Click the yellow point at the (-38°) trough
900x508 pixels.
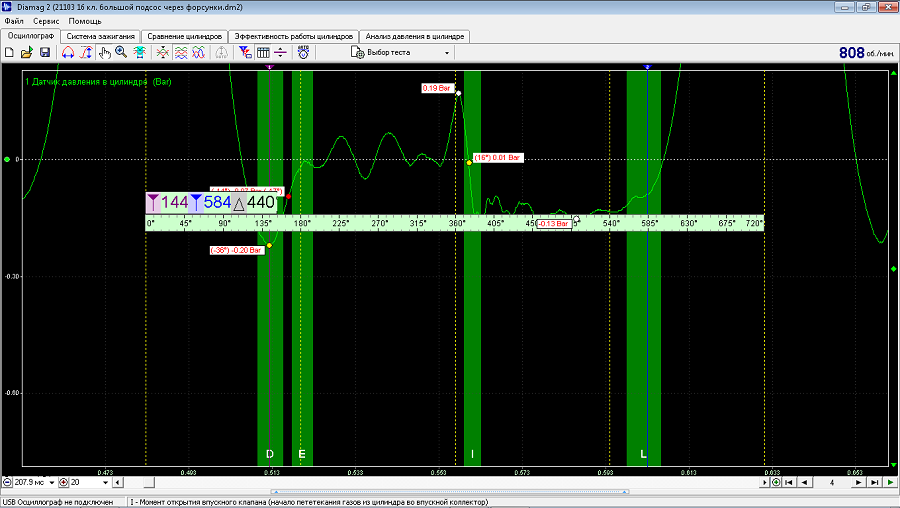[x=269, y=246]
